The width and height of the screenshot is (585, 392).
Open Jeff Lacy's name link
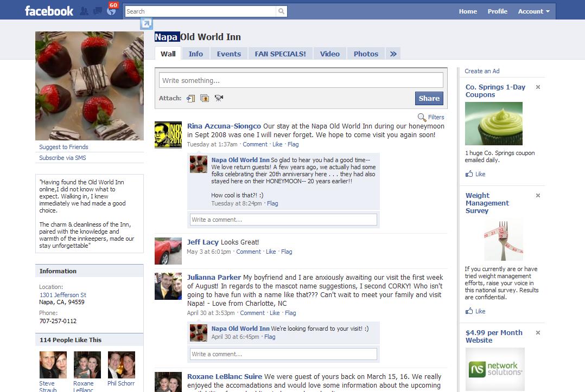(x=202, y=242)
